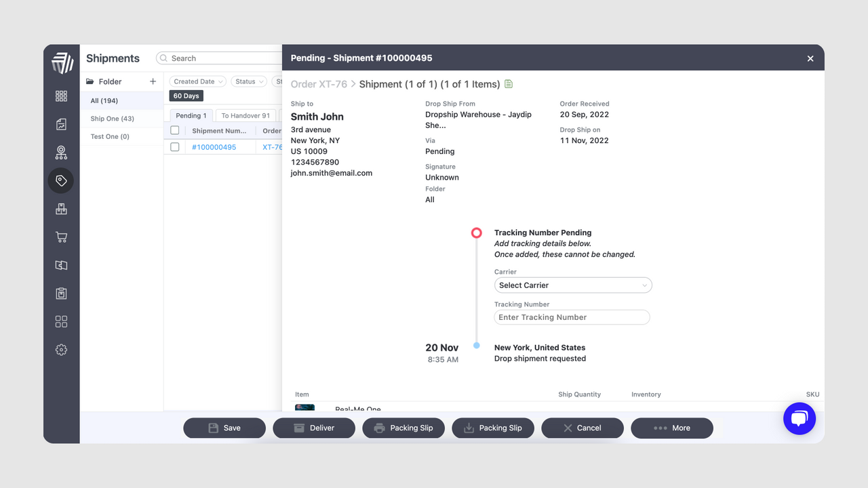Image resolution: width=868 pixels, height=488 pixels.
Task: Switch to the To Handover 91 tab
Action: click(245, 115)
